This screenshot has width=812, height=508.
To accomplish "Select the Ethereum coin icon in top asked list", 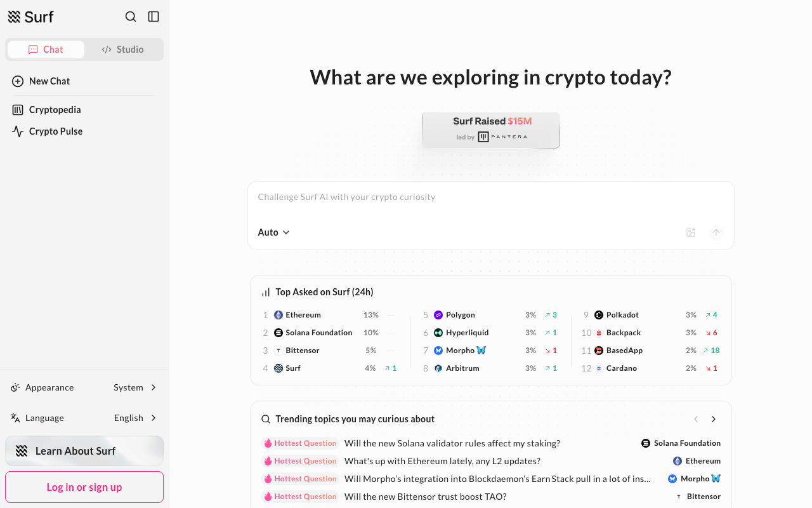I will (x=278, y=314).
